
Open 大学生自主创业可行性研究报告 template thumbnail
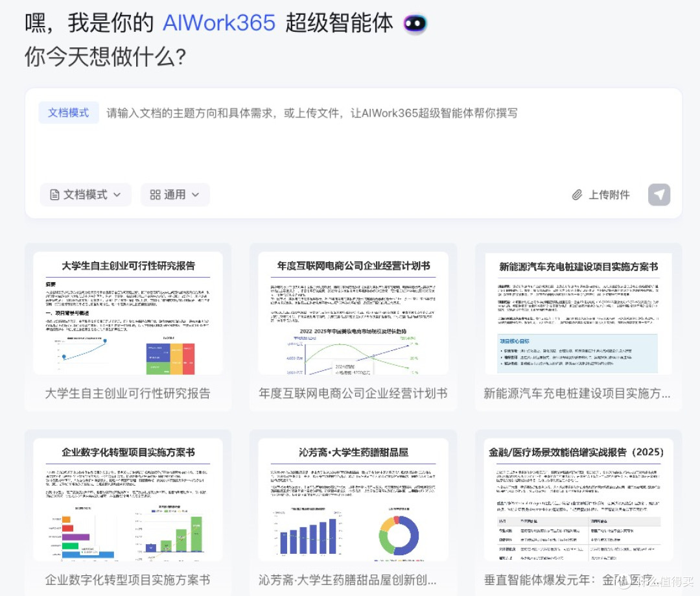pos(128,313)
